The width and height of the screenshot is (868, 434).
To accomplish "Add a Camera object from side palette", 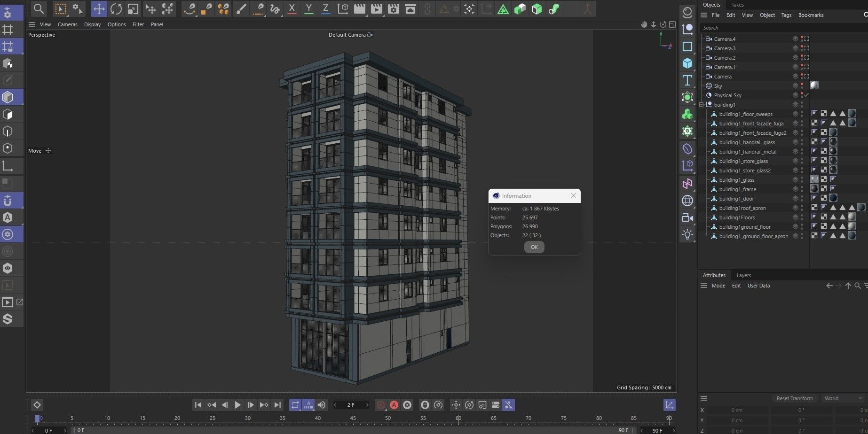I will [687, 217].
